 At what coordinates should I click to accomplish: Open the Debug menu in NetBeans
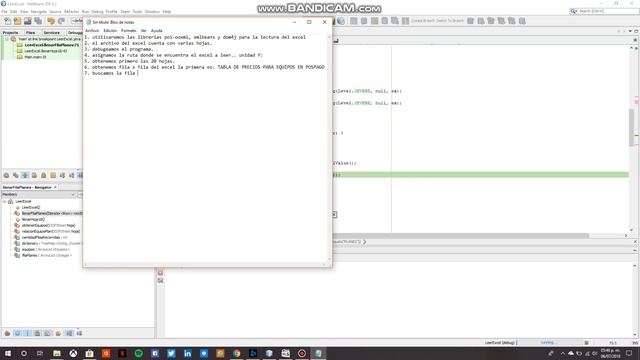click(97, 11)
